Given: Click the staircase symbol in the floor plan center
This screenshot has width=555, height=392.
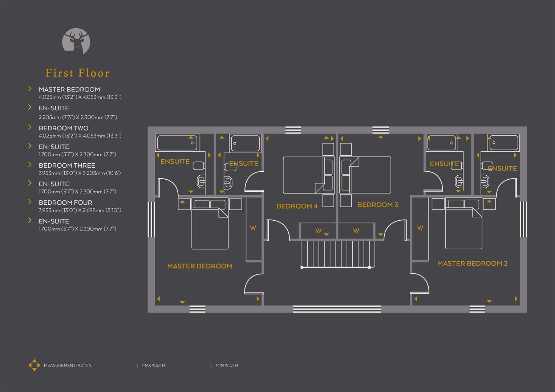Looking at the screenshot, I should point(338,254).
